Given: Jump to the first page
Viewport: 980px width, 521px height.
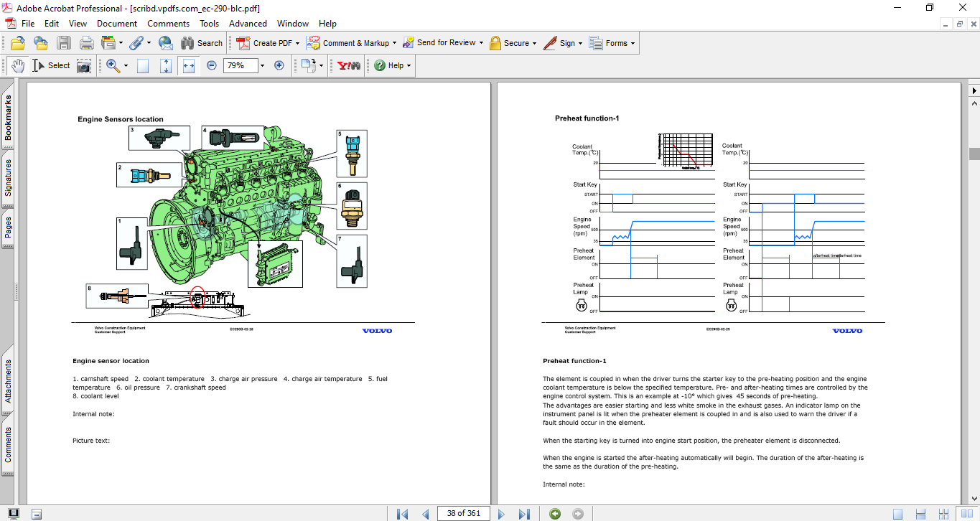Looking at the screenshot, I should coord(403,513).
